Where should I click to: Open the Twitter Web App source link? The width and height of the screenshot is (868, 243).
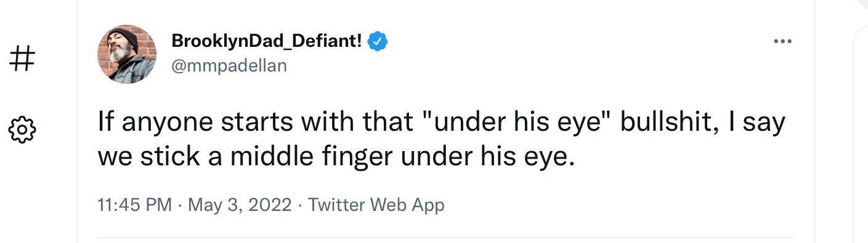tap(376, 204)
